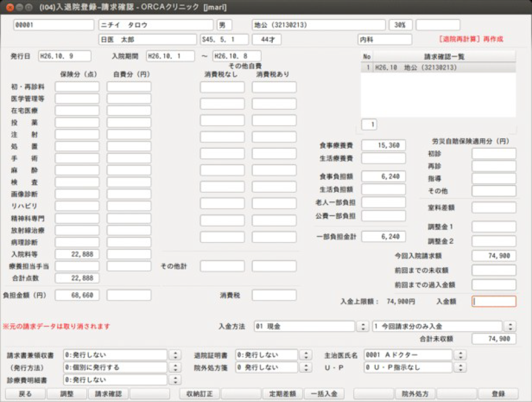The image size is (532, 402).
Task: Click the insurance field 地公 (32130213)
Action: [x=319, y=25]
